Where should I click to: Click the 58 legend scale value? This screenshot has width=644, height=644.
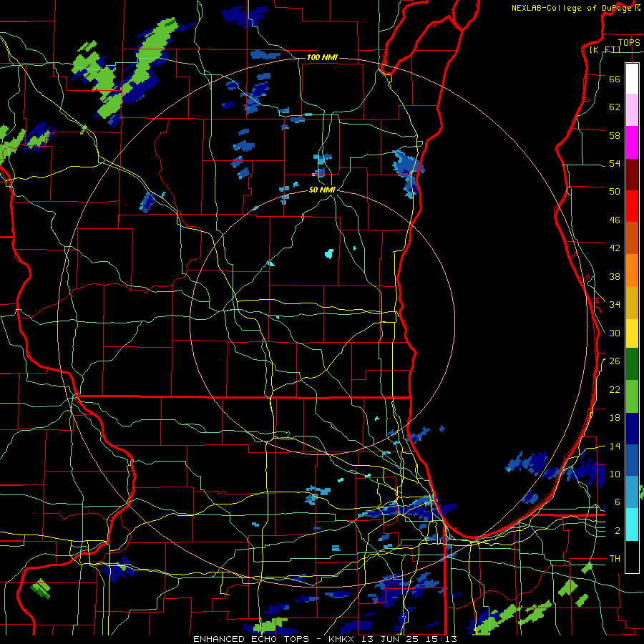615,135
